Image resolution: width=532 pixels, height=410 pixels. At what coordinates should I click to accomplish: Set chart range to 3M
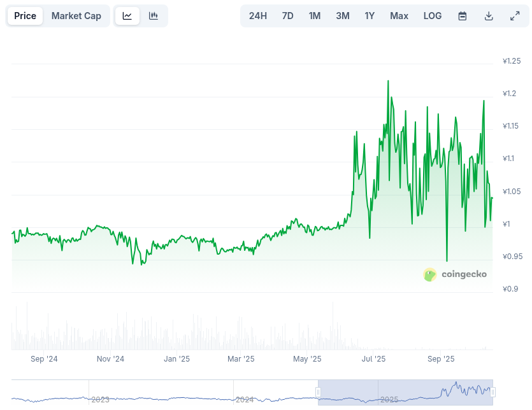click(x=343, y=16)
